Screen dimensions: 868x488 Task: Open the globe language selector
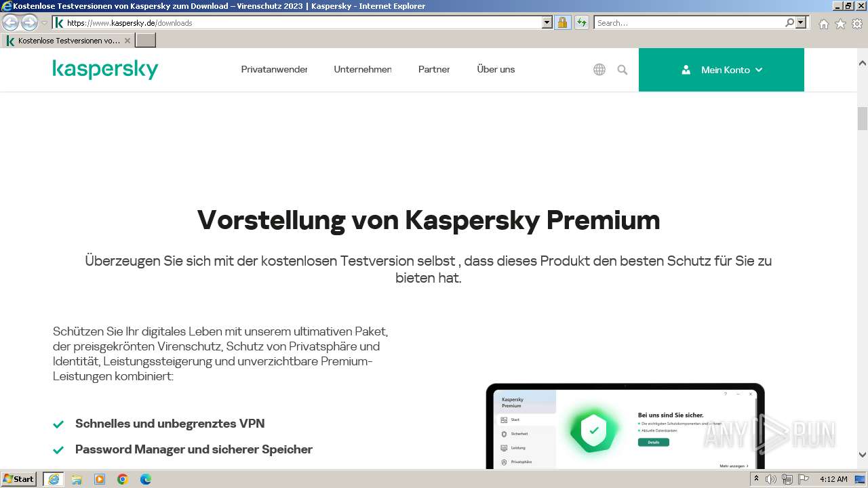(599, 69)
